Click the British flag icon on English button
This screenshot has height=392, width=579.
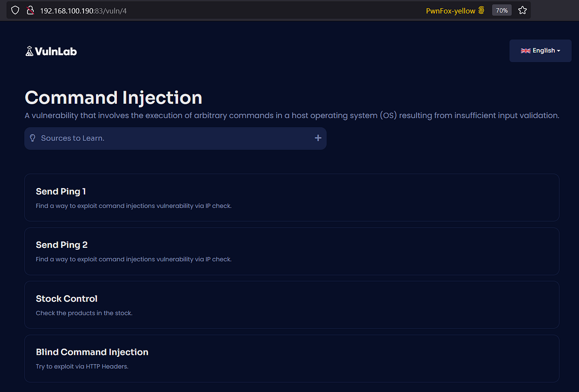click(x=525, y=50)
